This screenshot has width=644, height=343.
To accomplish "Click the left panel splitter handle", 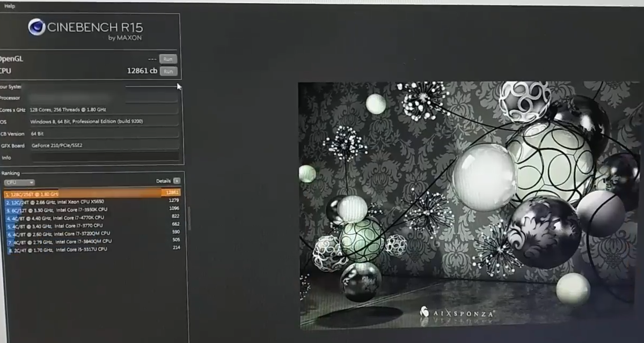I will [189, 218].
